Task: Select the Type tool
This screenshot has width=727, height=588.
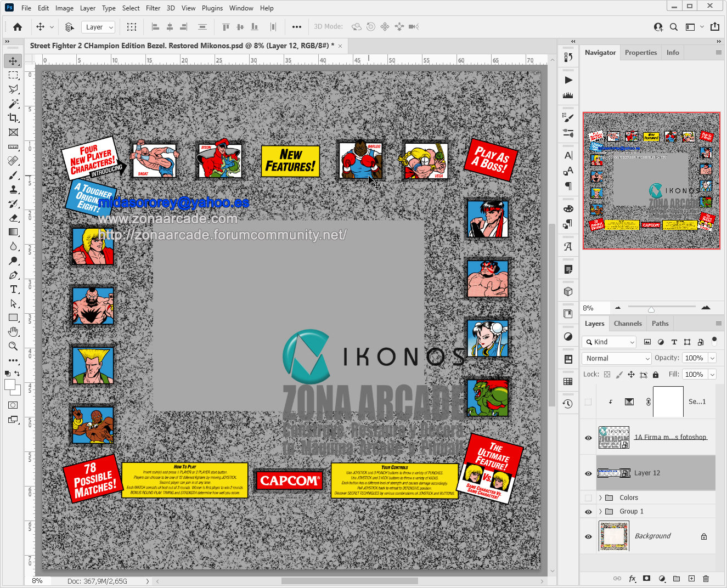Action: (x=13, y=289)
